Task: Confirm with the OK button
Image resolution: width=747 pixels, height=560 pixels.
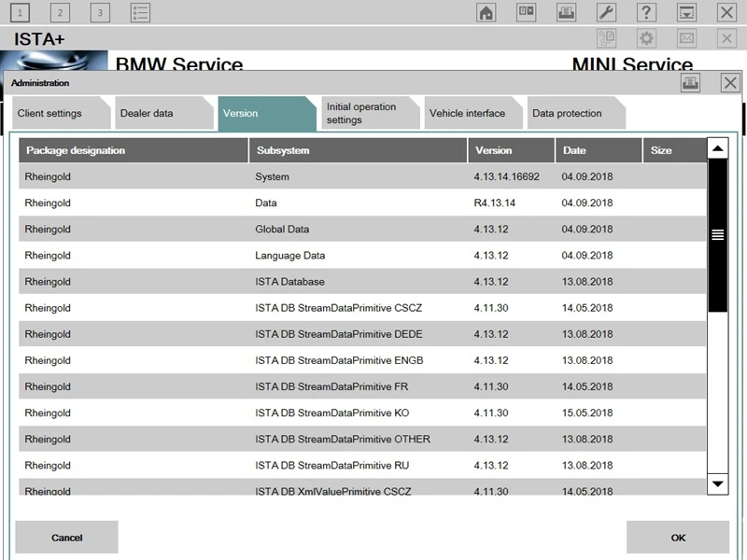Action: (x=678, y=538)
